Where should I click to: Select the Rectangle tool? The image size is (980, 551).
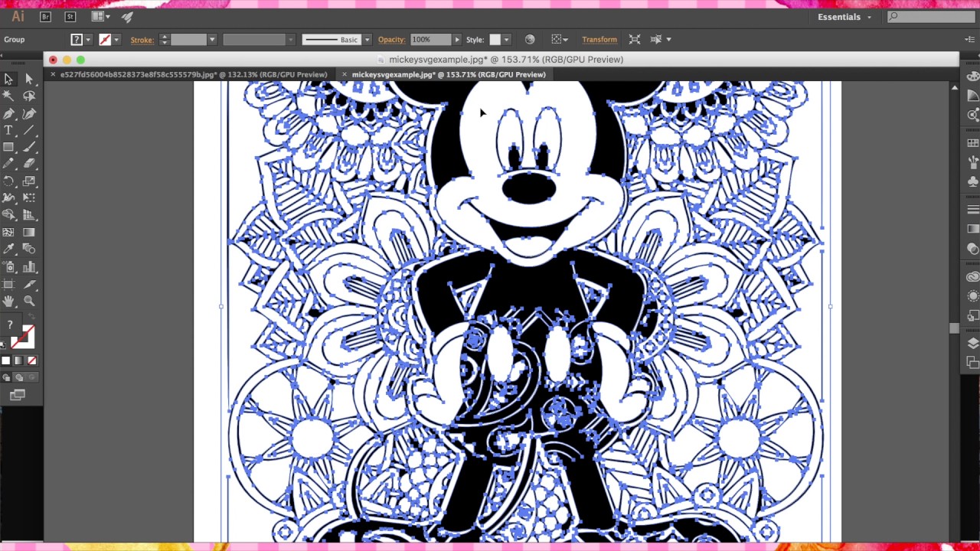pos(8,147)
